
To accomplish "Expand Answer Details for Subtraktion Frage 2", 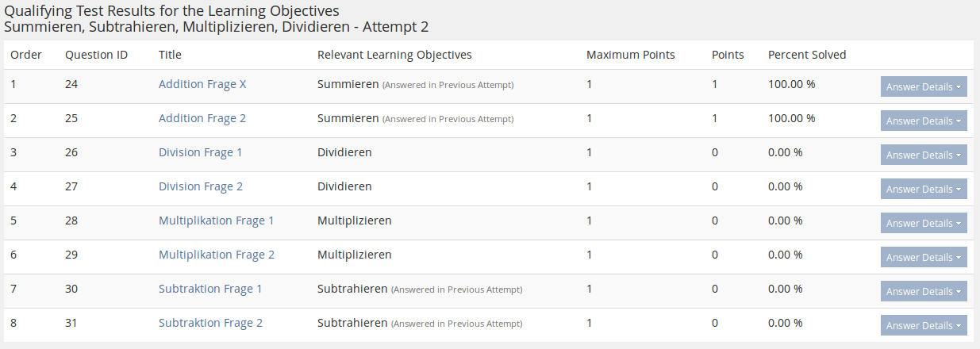I will point(924,326).
